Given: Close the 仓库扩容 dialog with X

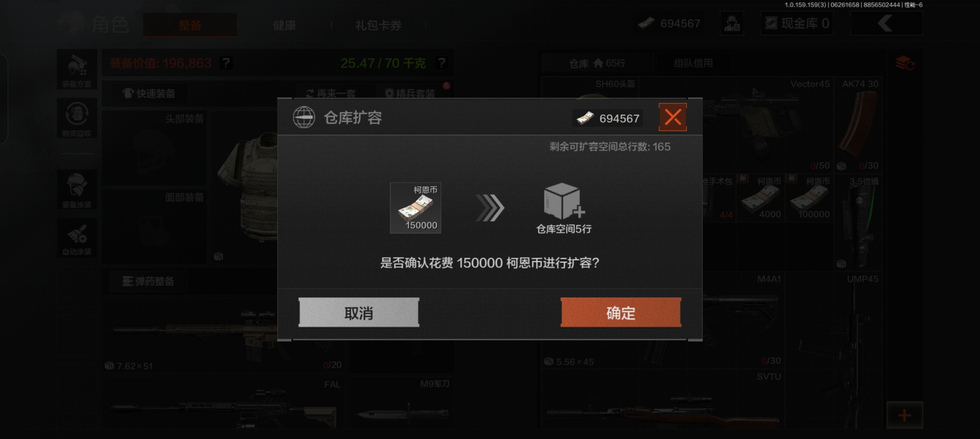Looking at the screenshot, I should click(672, 117).
